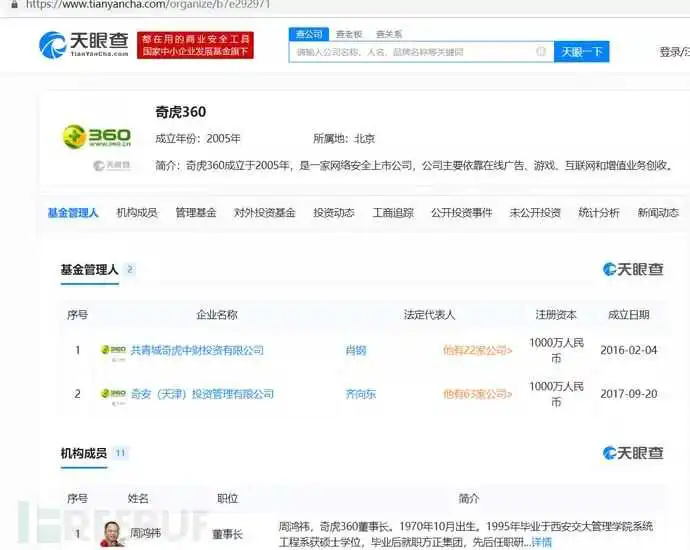Viewport: 690px width, 550px height.
Task: Open the 公开投资事件 tab
Action: [462, 213]
